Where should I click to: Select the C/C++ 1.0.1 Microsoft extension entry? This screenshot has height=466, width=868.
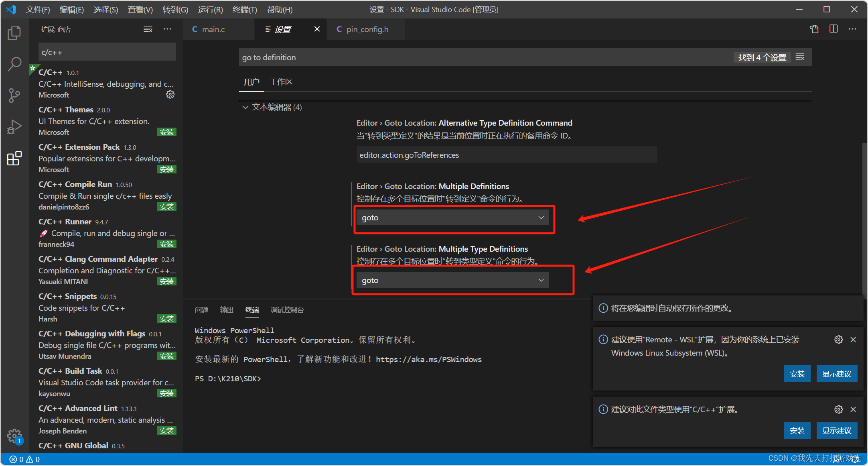[106, 83]
